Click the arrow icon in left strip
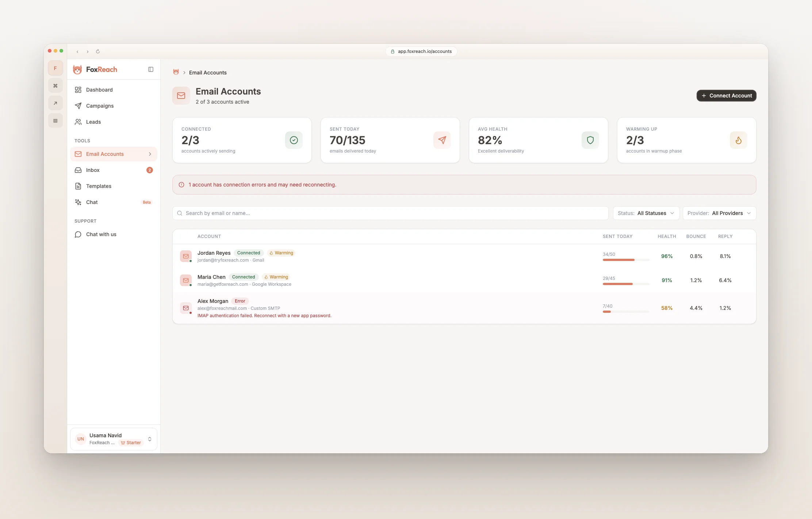This screenshot has height=519, width=812. pyautogui.click(x=55, y=103)
